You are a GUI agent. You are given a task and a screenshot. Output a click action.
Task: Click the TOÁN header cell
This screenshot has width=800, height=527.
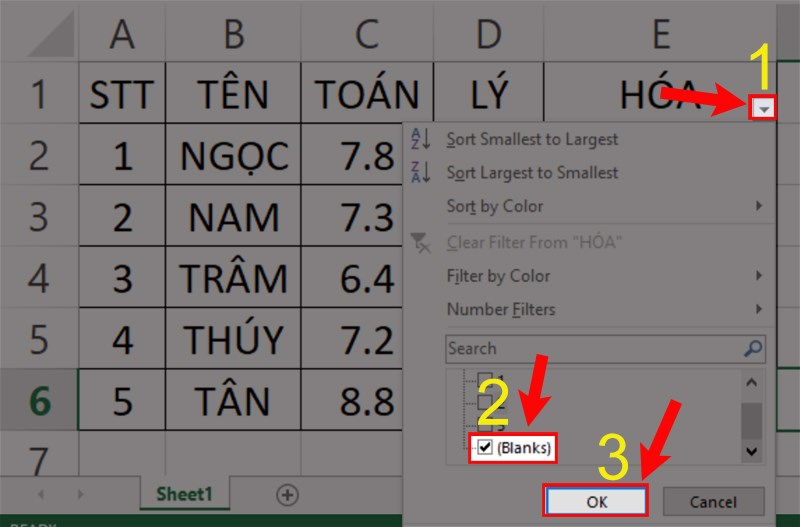tap(367, 93)
